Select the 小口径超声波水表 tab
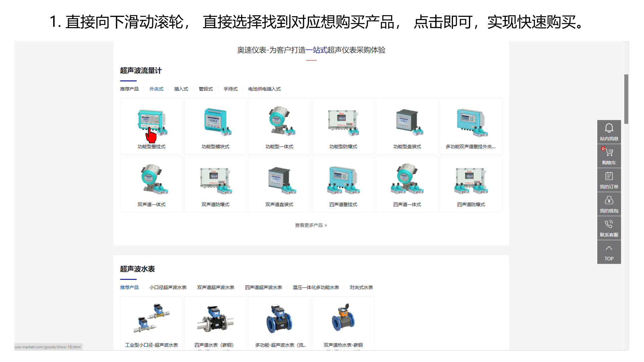 168,288
